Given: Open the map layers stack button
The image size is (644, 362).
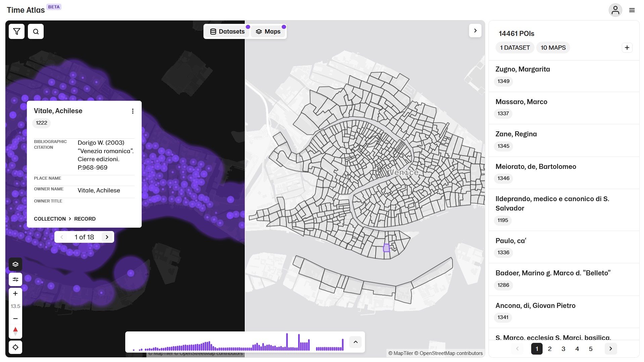Looking at the screenshot, I should tap(15, 264).
